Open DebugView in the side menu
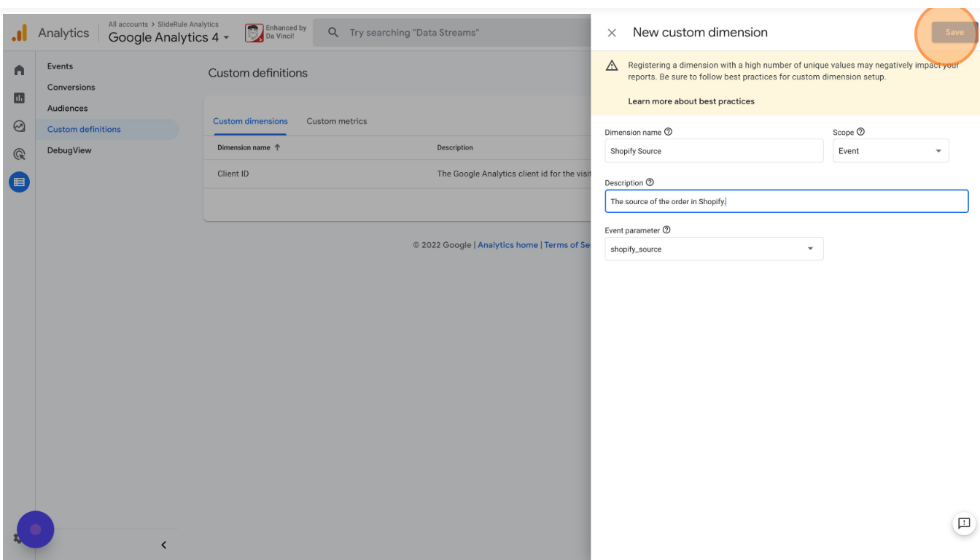This screenshot has height=560, width=980. (x=69, y=150)
